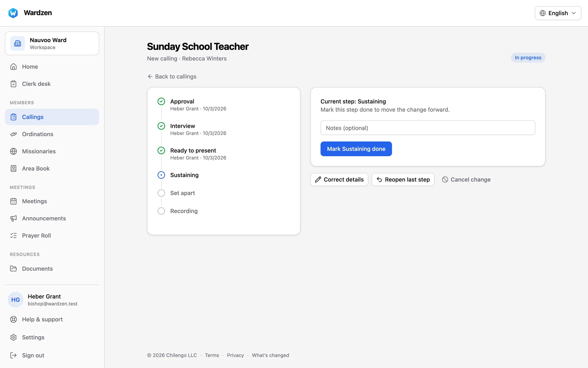Image resolution: width=588 pixels, height=368 pixels.
Task: Click the Area Book icon
Action: point(13,168)
